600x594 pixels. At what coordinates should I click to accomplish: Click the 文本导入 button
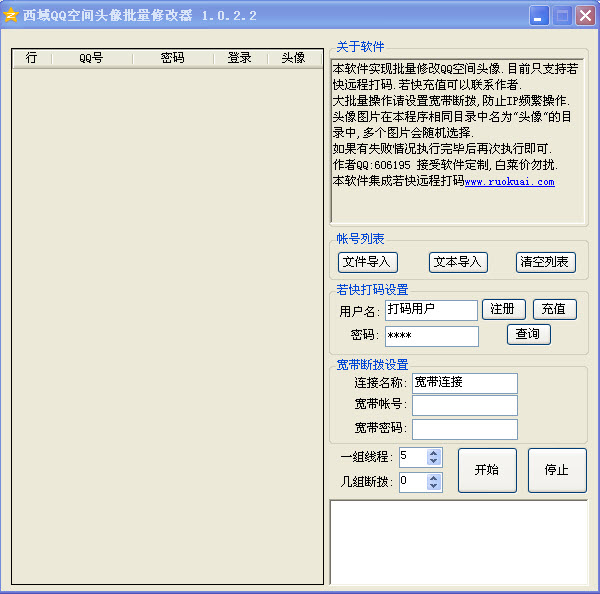pos(458,263)
